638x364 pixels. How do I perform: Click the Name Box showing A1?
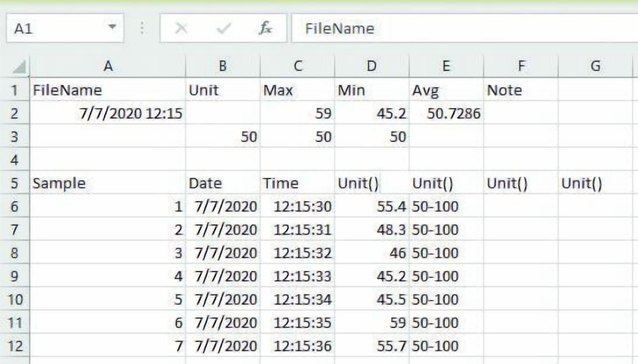pyautogui.click(x=65, y=28)
